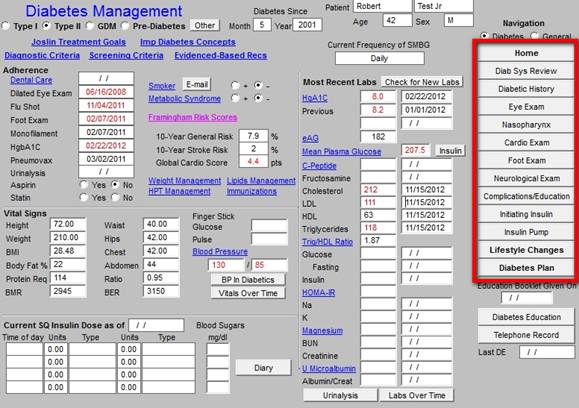Open the Insulin Pump navigation button

point(526,232)
